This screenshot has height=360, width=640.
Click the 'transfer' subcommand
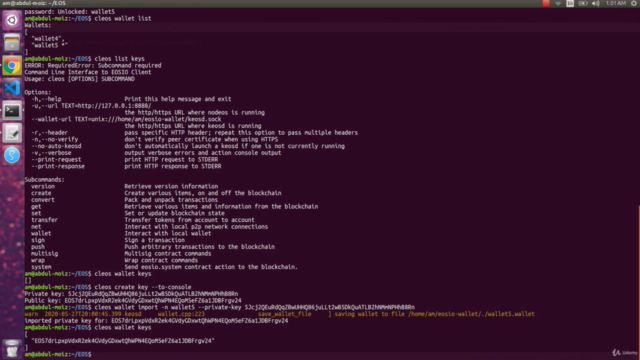(x=44, y=220)
